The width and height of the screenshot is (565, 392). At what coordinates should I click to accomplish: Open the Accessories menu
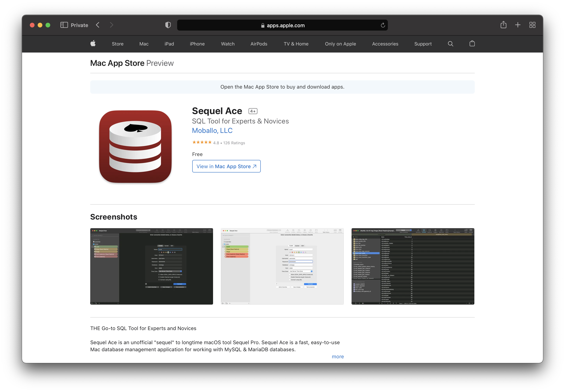(x=385, y=44)
